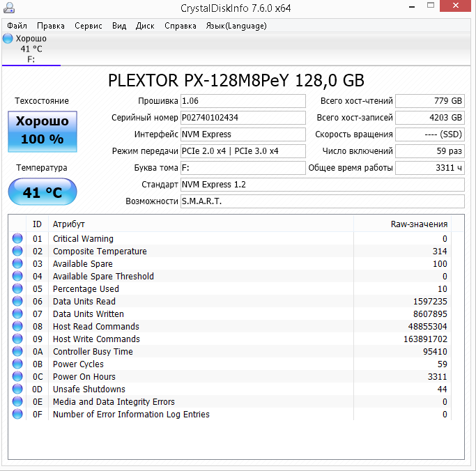Viewport: 476px width, 471px height.
Task: Open the Язык(Language) menu
Action: (x=236, y=26)
